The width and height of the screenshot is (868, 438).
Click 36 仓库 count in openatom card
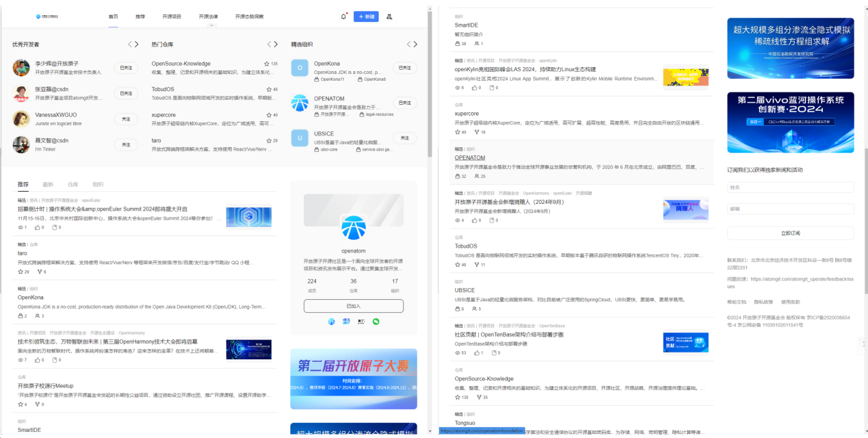(354, 285)
